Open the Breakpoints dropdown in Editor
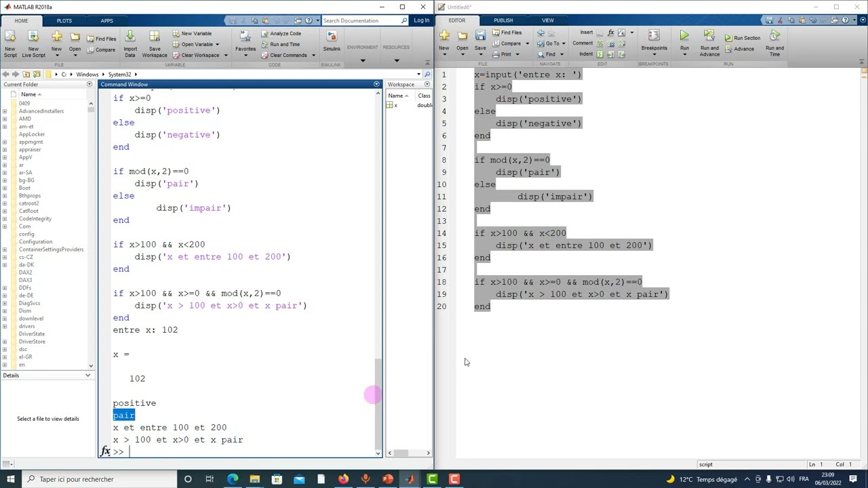This screenshot has height=488, width=868. pos(654,54)
